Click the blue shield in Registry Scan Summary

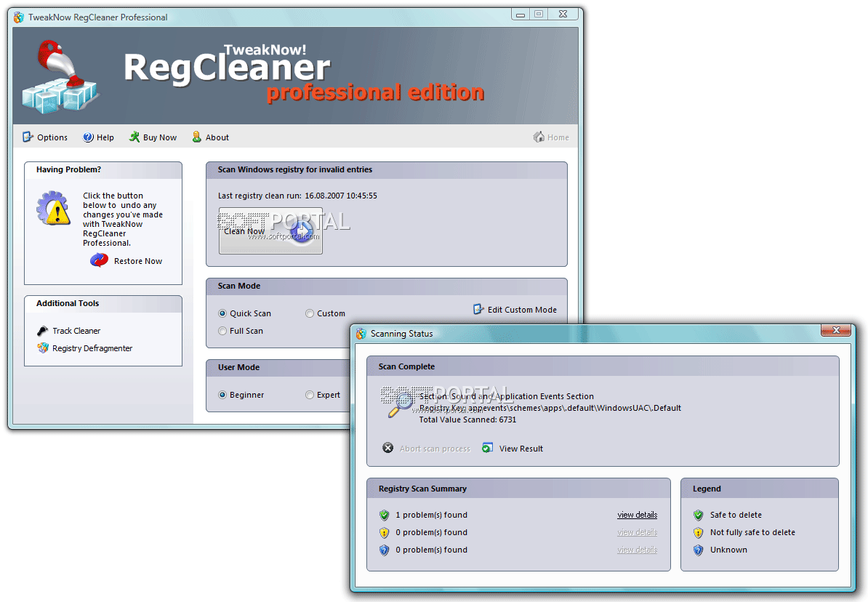coord(384,550)
